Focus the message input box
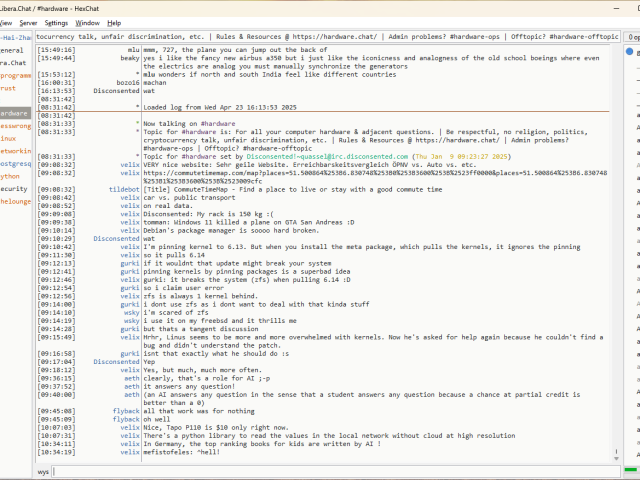The image size is (640, 480). pos(330,470)
